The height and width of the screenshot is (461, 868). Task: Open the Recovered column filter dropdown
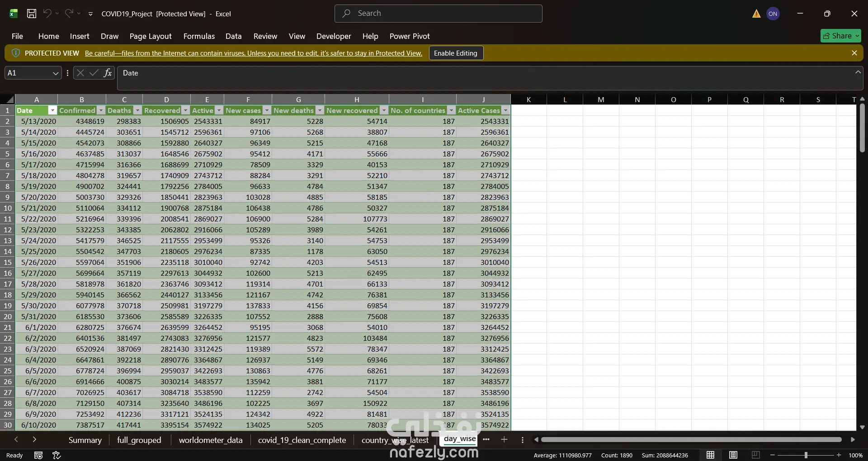[185, 110]
